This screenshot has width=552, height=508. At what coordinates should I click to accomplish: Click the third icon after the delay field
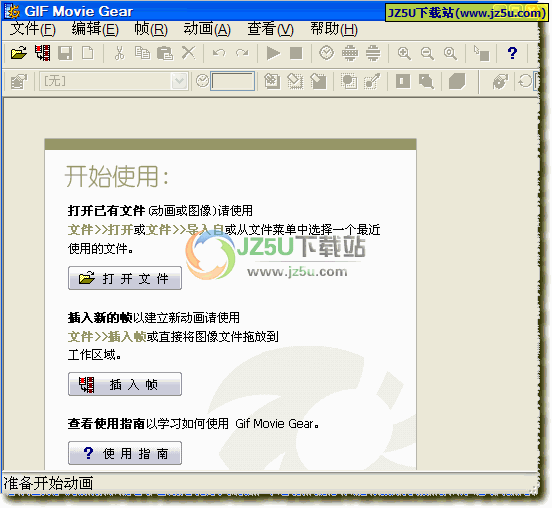[x=318, y=81]
